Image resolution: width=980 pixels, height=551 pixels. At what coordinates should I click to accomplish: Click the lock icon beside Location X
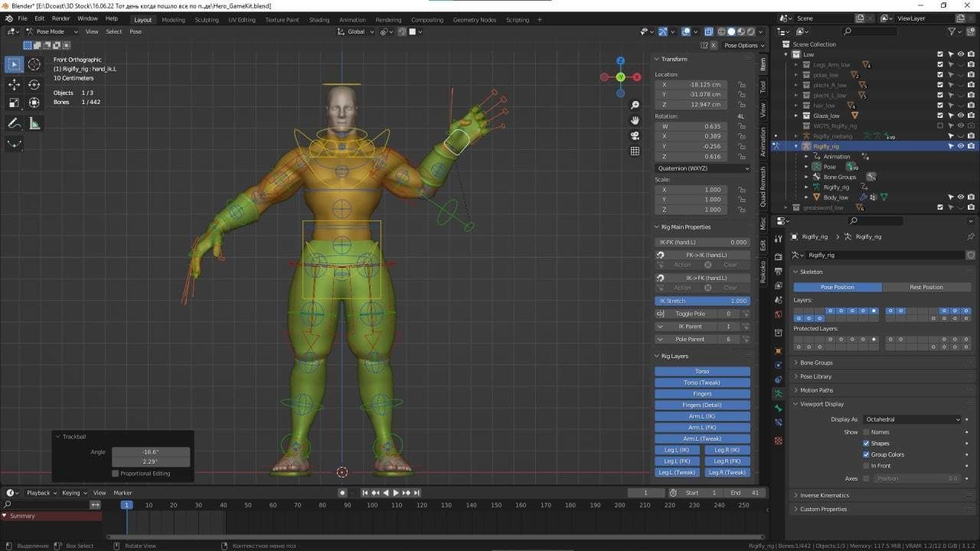[x=741, y=84]
